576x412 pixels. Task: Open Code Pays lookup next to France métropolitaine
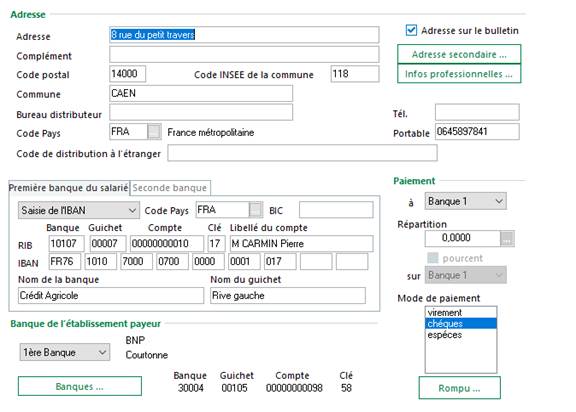click(154, 131)
